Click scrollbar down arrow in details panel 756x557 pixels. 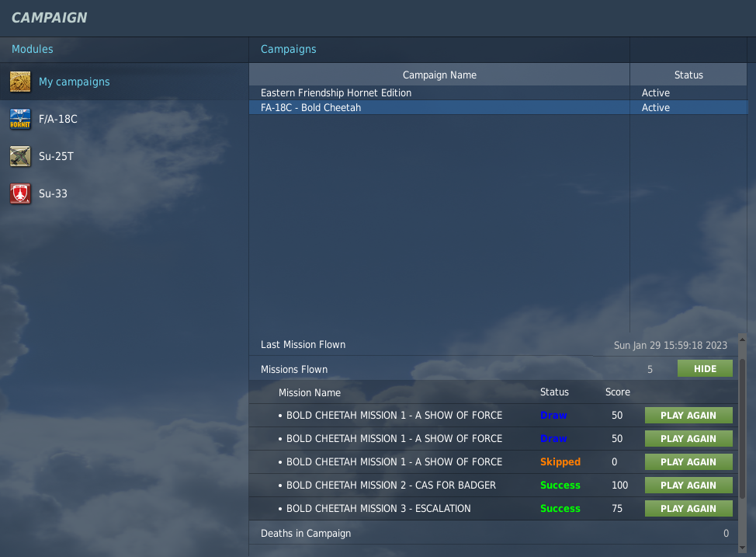coord(743,548)
